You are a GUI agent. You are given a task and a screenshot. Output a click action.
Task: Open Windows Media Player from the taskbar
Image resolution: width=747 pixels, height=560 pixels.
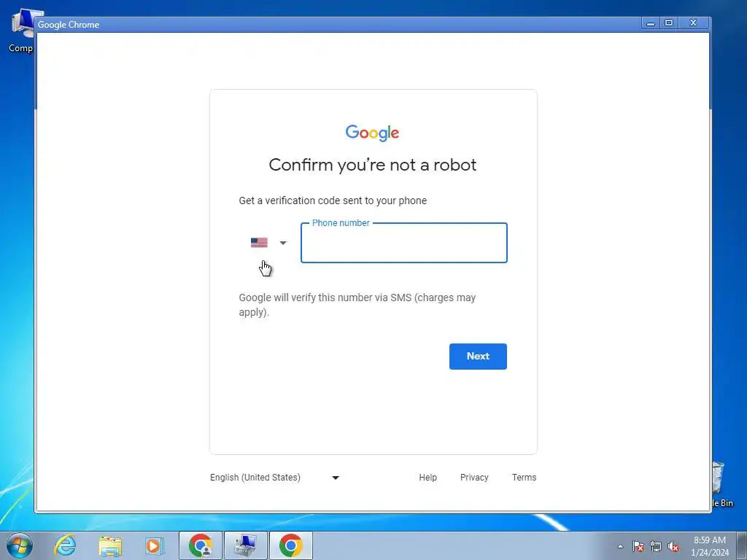[154, 545]
